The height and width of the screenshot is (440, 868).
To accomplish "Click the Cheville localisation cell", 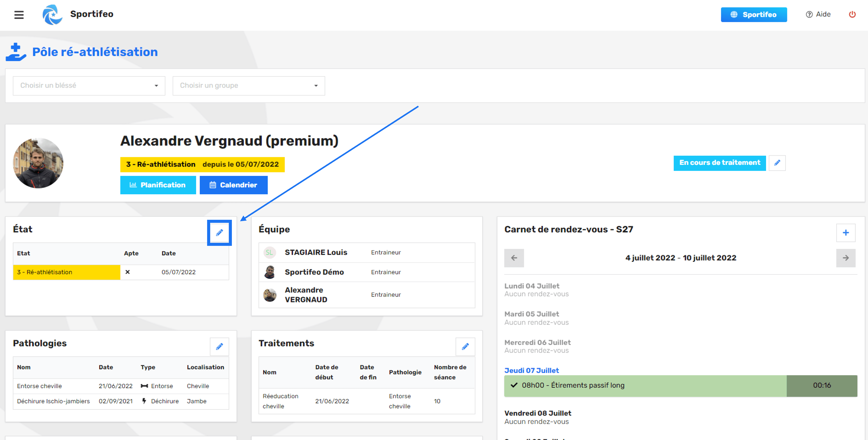I will point(198,386).
